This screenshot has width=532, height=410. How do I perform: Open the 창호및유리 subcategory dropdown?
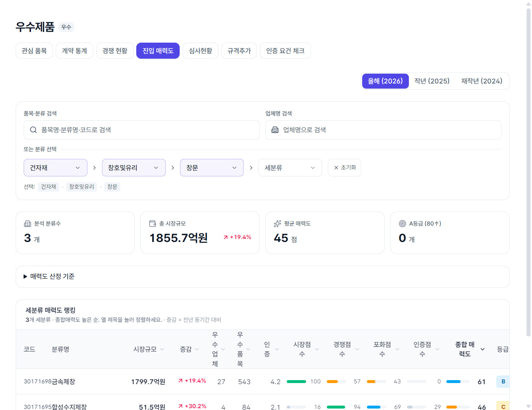(134, 168)
